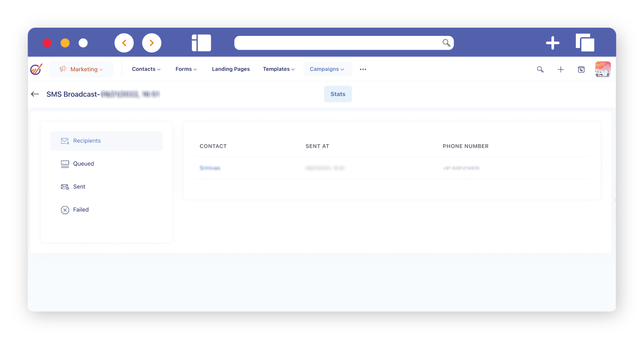Viewport: 644px width, 339px height.
Task: Open search using app header magnifier icon
Action: coord(540,70)
